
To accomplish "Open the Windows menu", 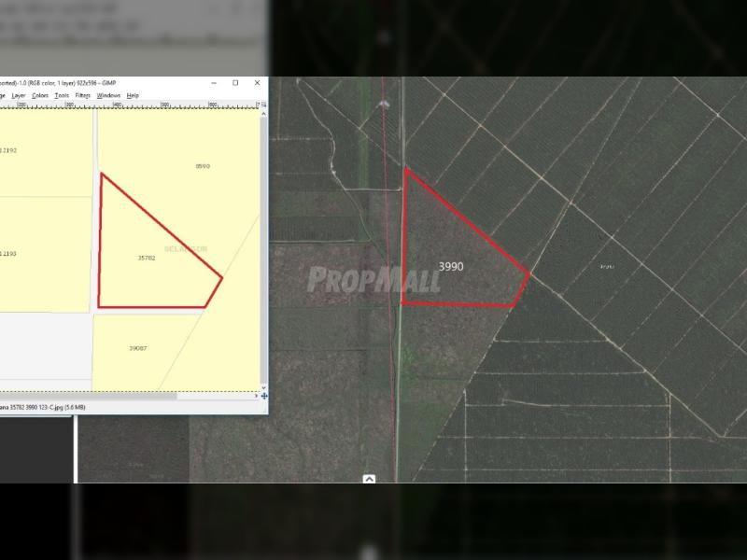I will point(108,95).
